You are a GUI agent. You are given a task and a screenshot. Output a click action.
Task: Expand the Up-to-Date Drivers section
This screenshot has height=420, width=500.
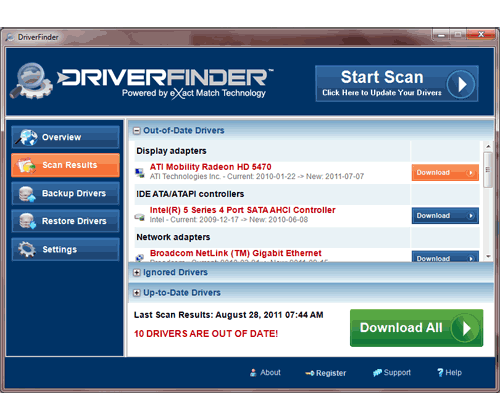(x=137, y=293)
